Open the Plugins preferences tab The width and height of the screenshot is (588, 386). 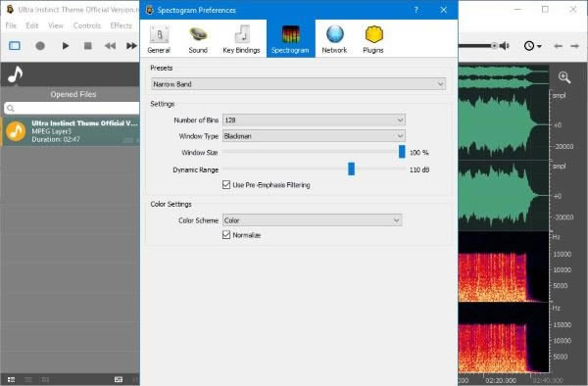(373, 39)
